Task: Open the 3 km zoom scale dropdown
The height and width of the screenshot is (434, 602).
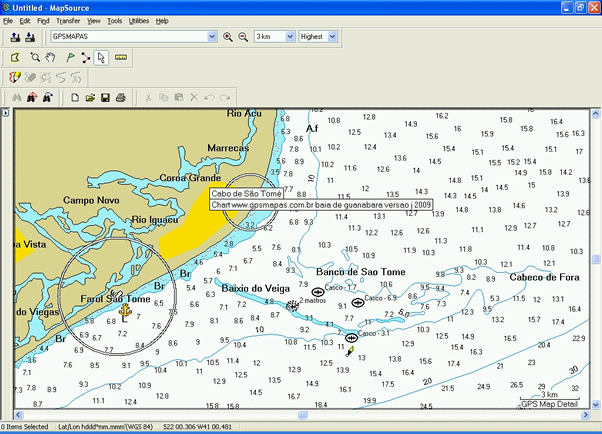Action: coord(288,37)
